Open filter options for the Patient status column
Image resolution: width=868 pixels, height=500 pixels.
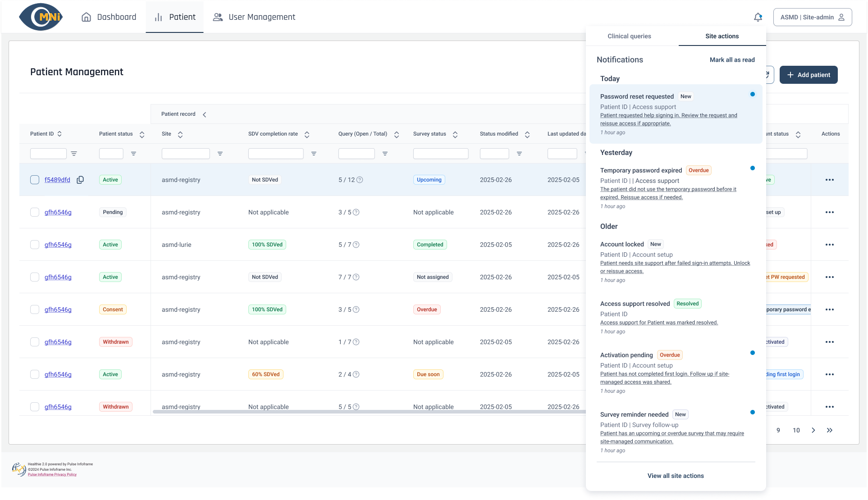click(x=133, y=154)
